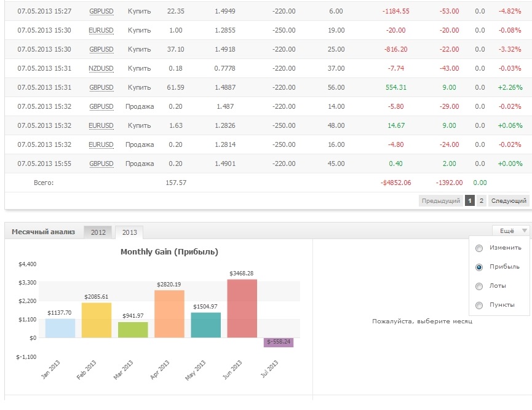Open GBPUSD link in the 15:55 row
532x410 pixels.
pos(101,164)
